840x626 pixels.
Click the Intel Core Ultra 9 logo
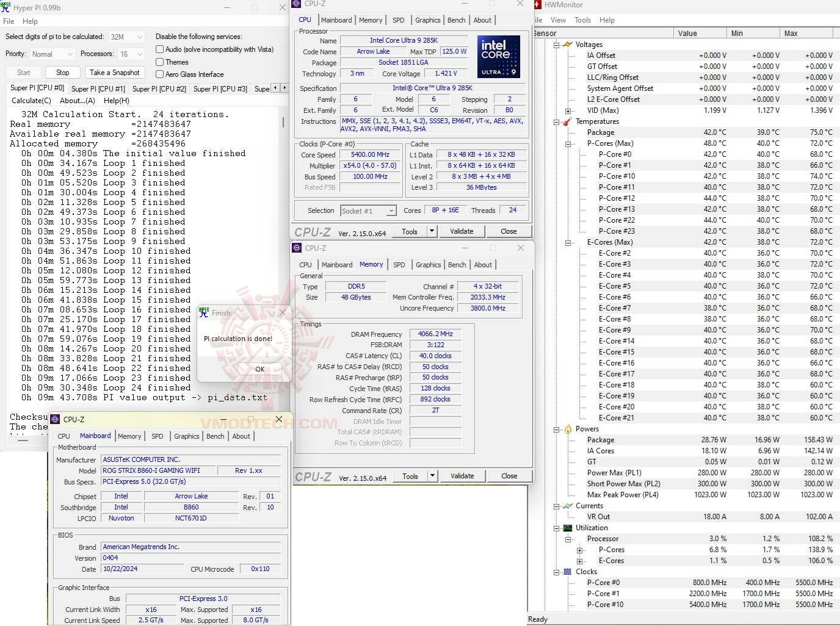(x=499, y=56)
